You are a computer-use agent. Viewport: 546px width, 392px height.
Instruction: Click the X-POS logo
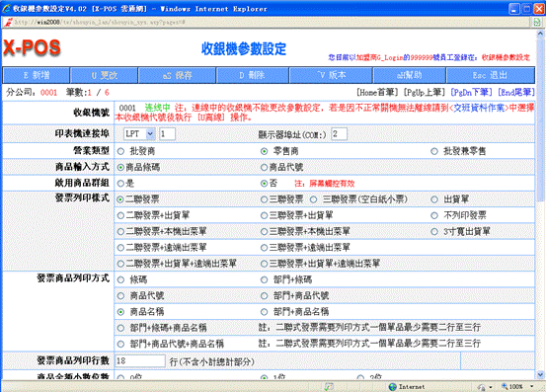tap(32, 47)
